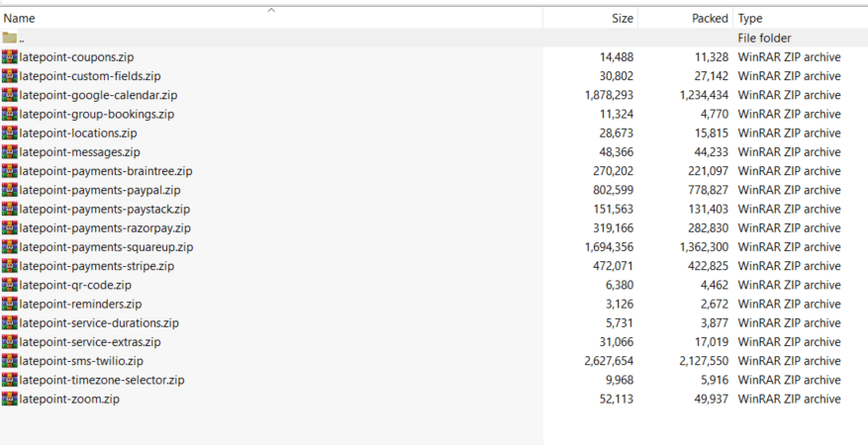Select the file name latepoint-payments-squareup.zip
Screen dimensions: 868x445
106,246
